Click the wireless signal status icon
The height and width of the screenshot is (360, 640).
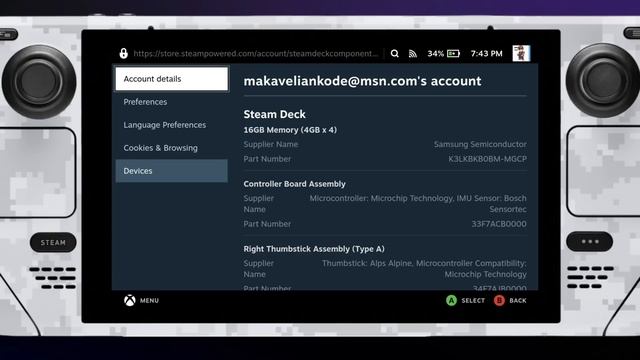click(x=413, y=54)
